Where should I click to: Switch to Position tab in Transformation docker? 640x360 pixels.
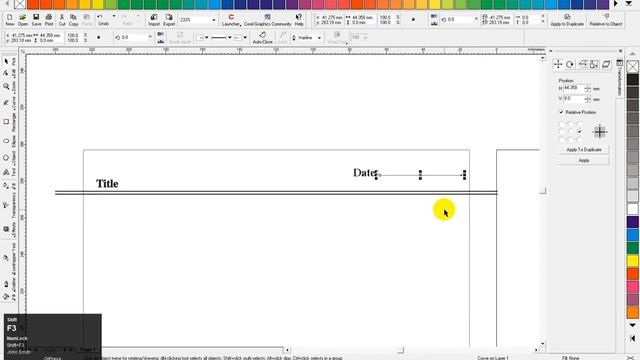(x=558, y=64)
